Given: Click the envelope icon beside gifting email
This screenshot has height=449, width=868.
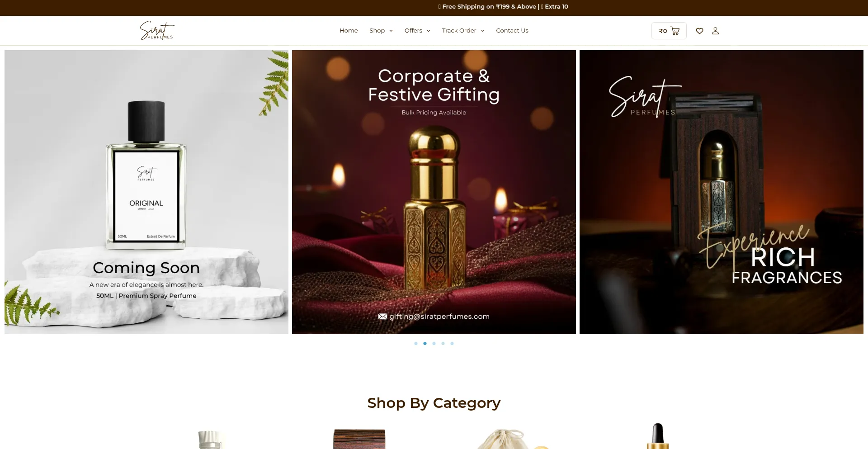Looking at the screenshot, I should click(382, 317).
